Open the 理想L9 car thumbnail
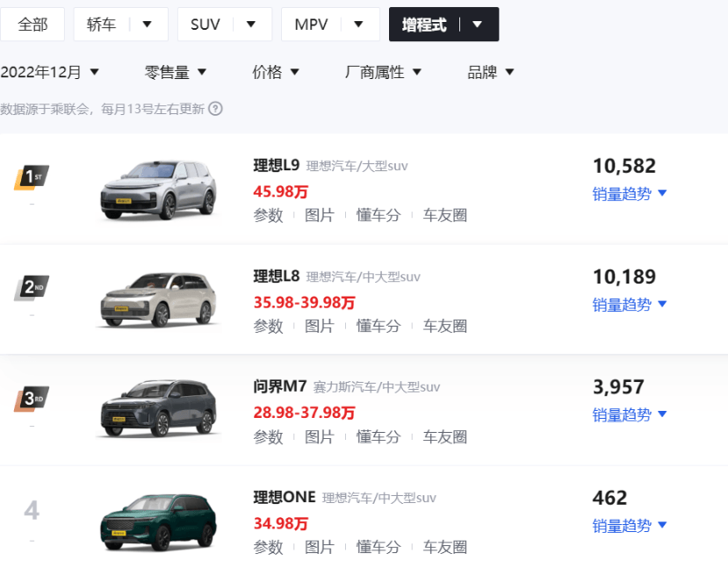Viewport: 728px width, 561px height. [x=158, y=191]
